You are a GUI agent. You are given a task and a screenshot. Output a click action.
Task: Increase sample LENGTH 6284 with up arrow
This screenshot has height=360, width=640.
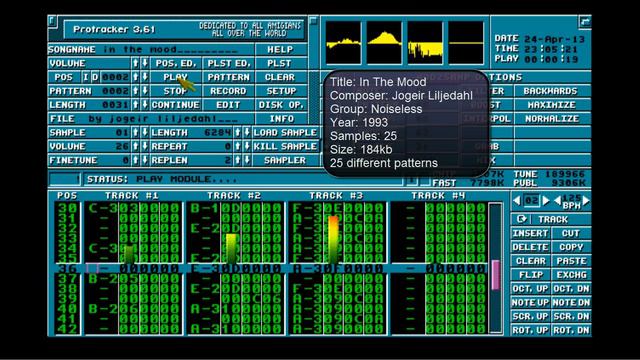point(238,133)
